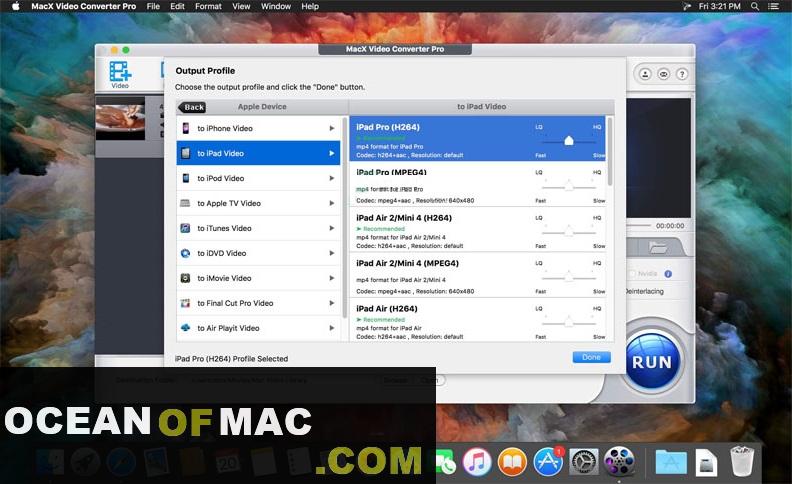792x484 pixels.
Task: Click the Back button in Output Profile
Action: pyautogui.click(x=192, y=107)
